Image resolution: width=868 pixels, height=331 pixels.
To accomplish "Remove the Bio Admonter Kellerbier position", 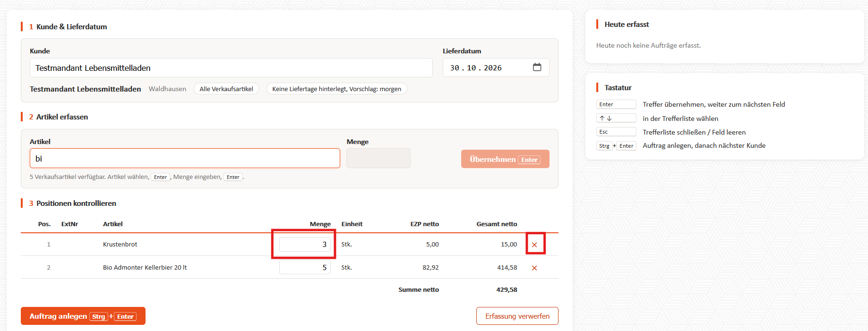I will (534, 268).
